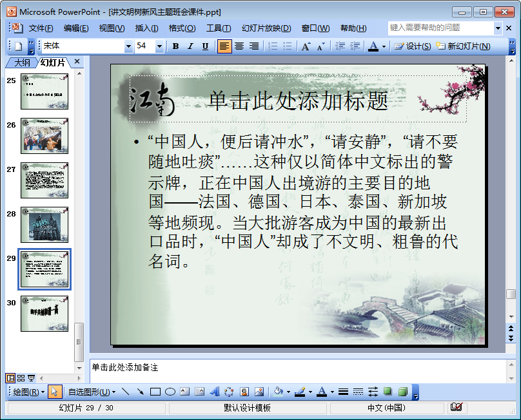Click the New document icon
This screenshot has width=521, height=420.
pos(19,46)
